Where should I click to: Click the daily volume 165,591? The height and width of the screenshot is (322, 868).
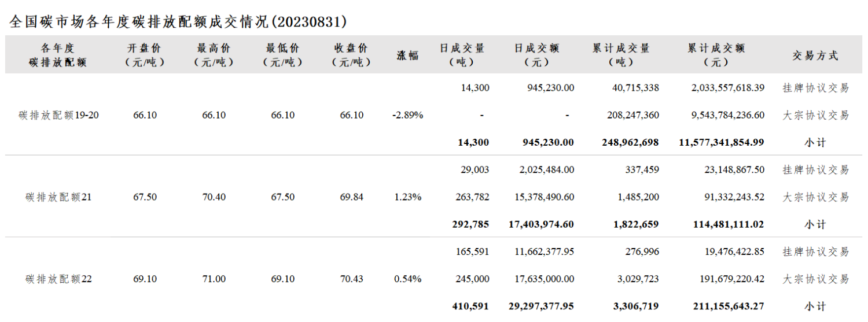tap(473, 252)
